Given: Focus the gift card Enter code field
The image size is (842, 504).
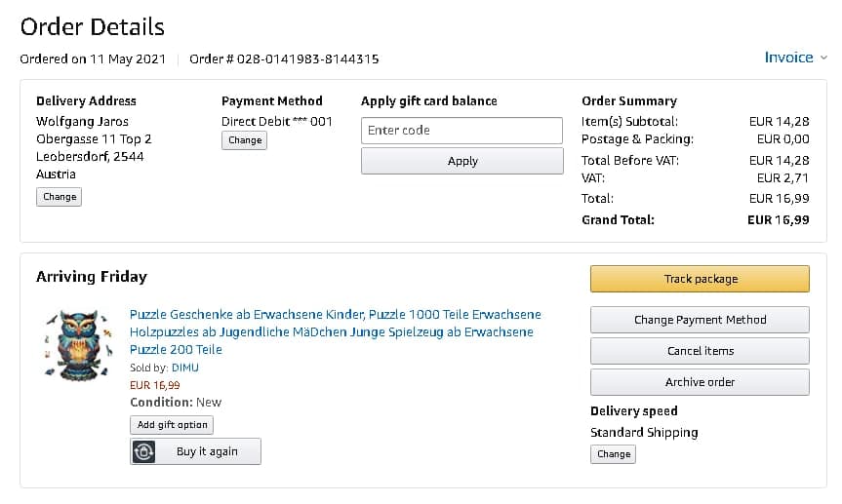Looking at the screenshot, I should click(461, 131).
